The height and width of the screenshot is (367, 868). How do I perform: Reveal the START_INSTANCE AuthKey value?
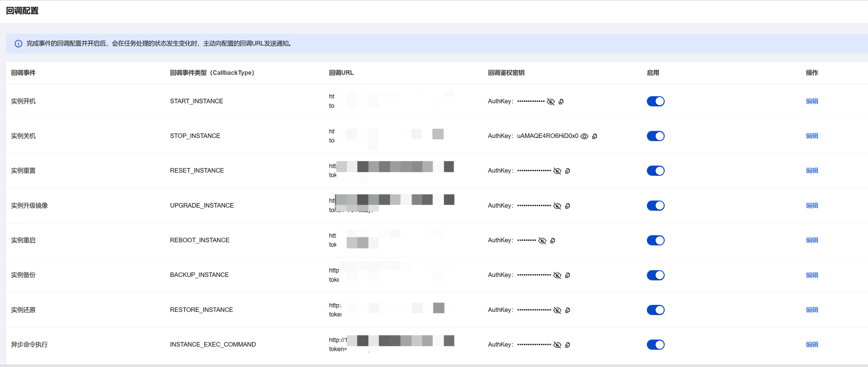pos(551,101)
